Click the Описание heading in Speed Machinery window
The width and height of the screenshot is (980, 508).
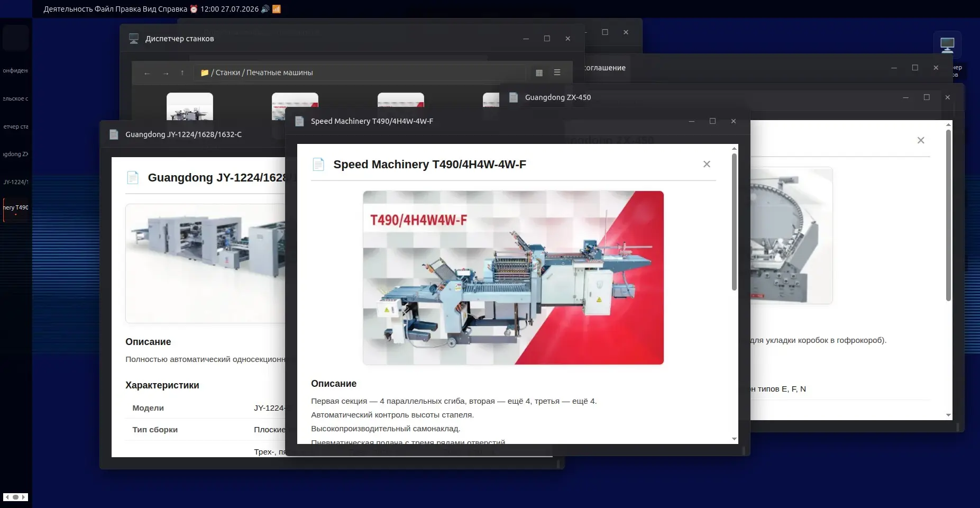(334, 384)
